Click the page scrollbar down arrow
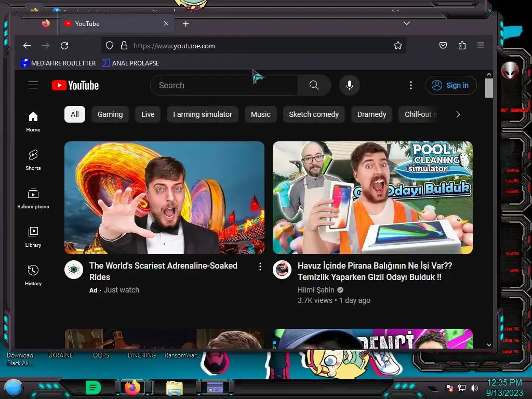Viewport: 532px width, 399px height. 489,345
